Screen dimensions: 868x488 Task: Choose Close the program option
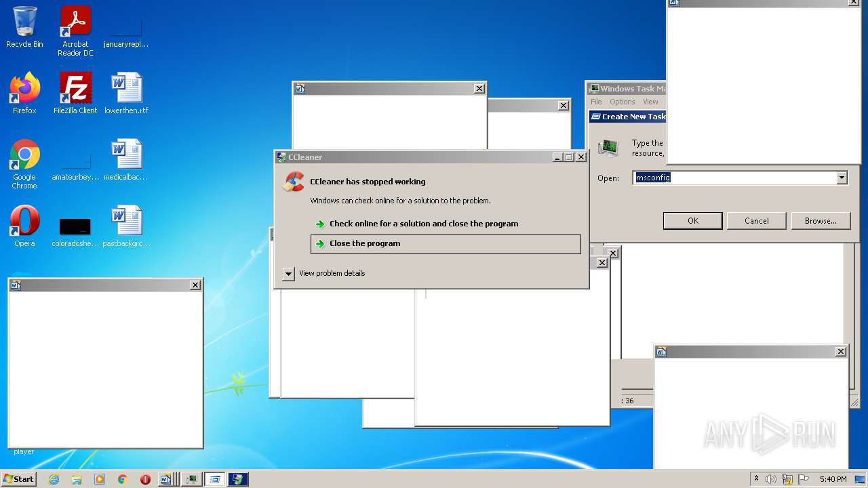(x=446, y=243)
